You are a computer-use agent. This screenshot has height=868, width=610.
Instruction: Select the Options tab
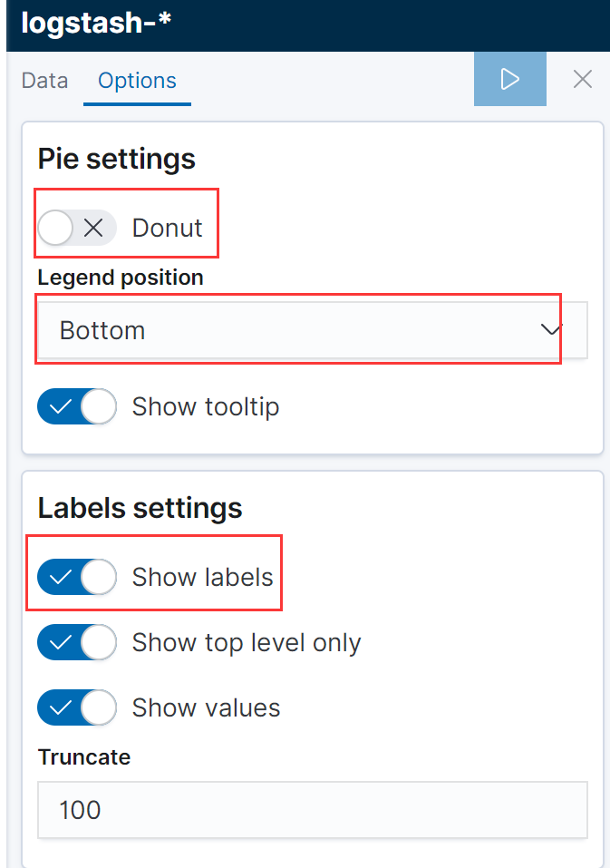tap(137, 81)
